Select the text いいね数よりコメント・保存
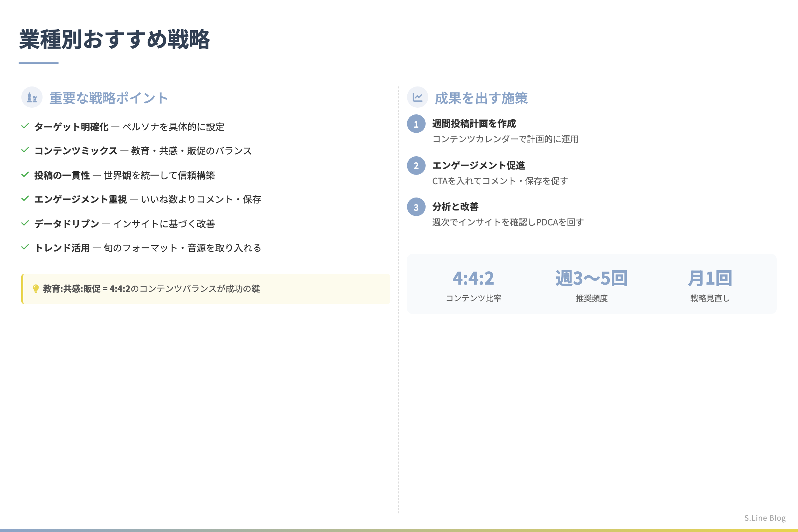 coord(201,199)
